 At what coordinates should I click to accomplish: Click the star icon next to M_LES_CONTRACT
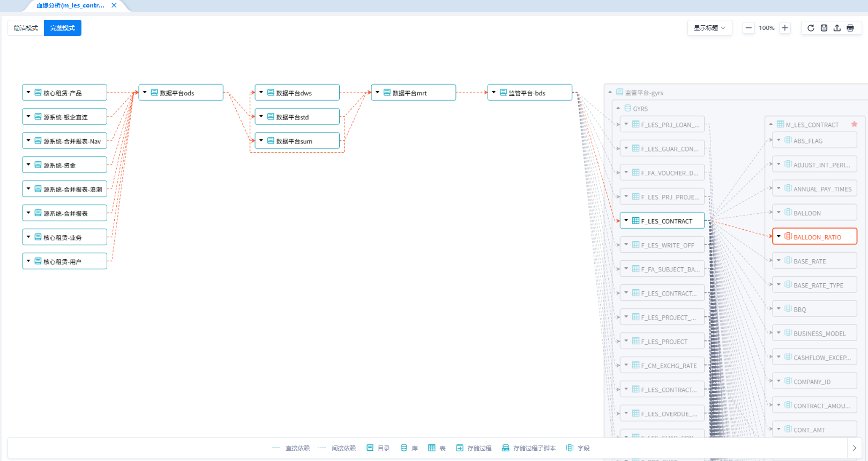coord(855,124)
